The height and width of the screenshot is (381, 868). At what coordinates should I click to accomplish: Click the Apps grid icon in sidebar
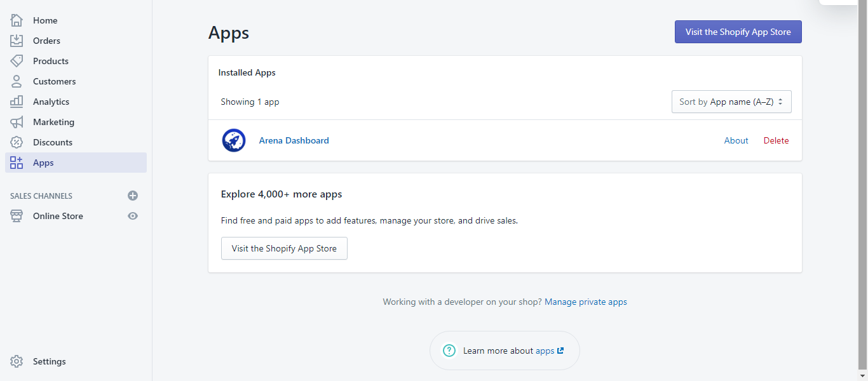point(17,163)
